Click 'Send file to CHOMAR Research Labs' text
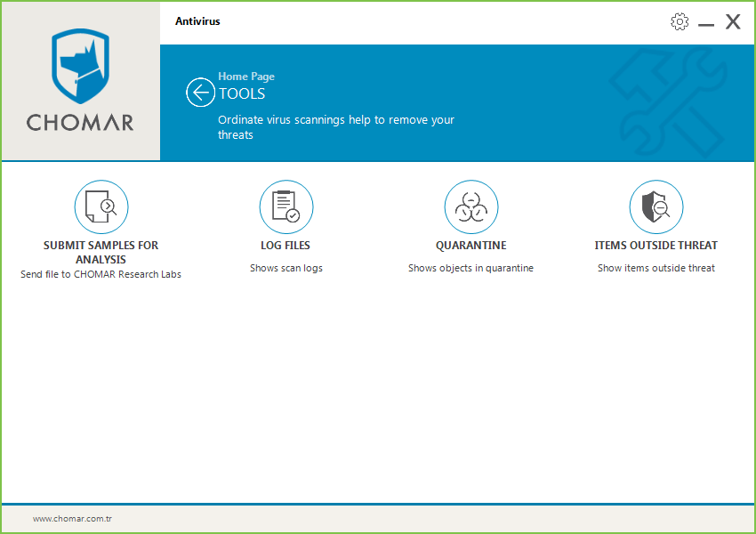 tap(101, 274)
